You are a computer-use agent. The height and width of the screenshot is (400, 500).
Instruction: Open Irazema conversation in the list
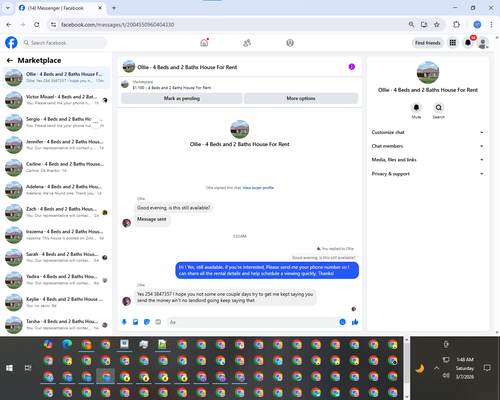[x=56, y=235]
